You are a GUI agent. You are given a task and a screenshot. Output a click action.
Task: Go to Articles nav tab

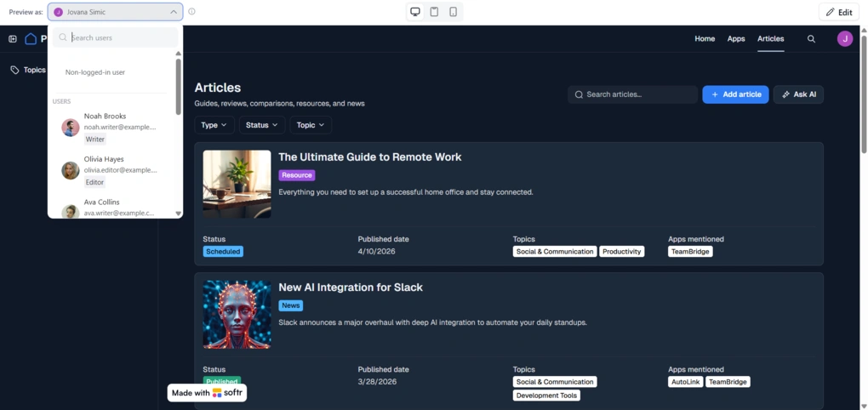(x=771, y=39)
